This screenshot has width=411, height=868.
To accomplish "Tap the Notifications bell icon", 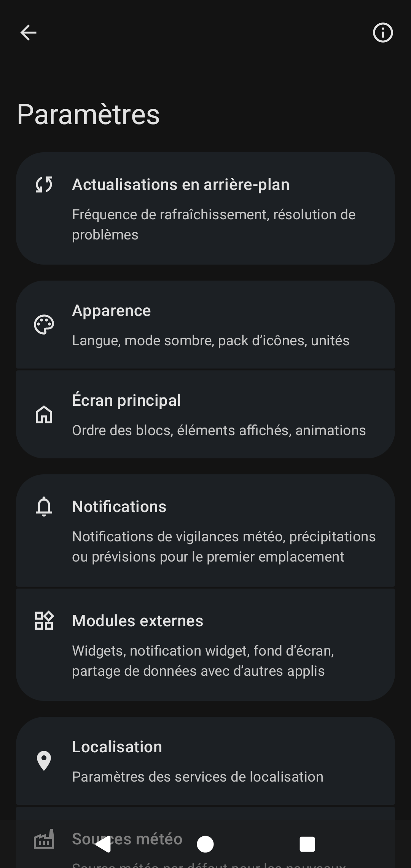I will tap(44, 507).
